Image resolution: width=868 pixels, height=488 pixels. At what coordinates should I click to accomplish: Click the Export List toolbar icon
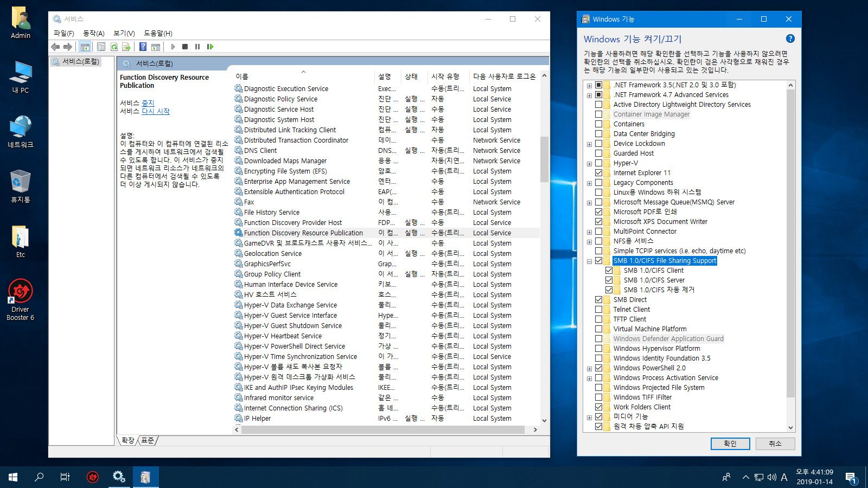pyautogui.click(x=126, y=47)
